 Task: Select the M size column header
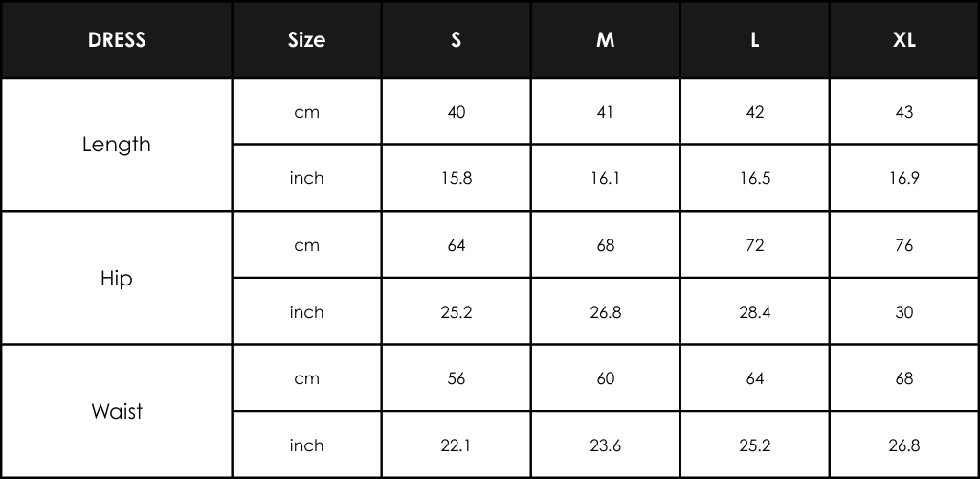606,39
